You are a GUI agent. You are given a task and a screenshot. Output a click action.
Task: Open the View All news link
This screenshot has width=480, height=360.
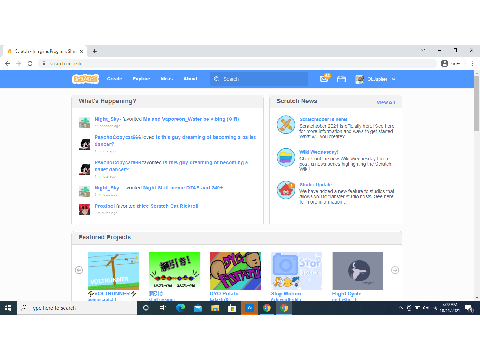coord(386,102)
